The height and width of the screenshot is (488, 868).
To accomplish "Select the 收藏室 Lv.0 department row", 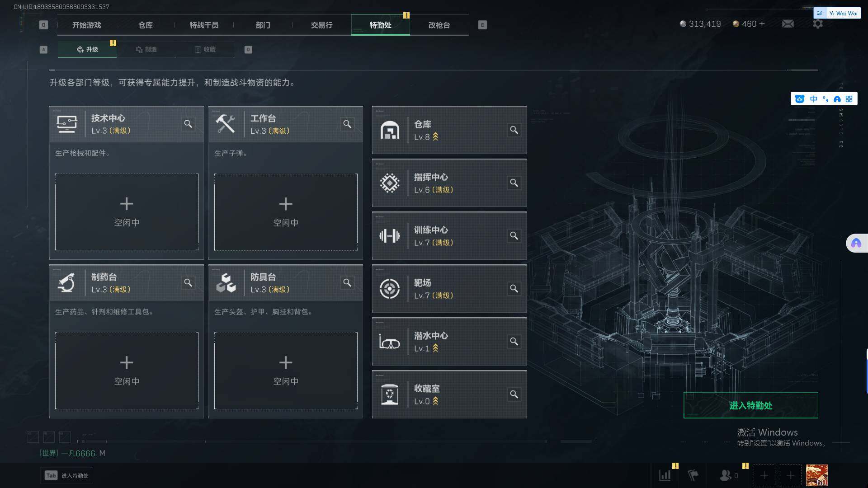I will (449, 394).
